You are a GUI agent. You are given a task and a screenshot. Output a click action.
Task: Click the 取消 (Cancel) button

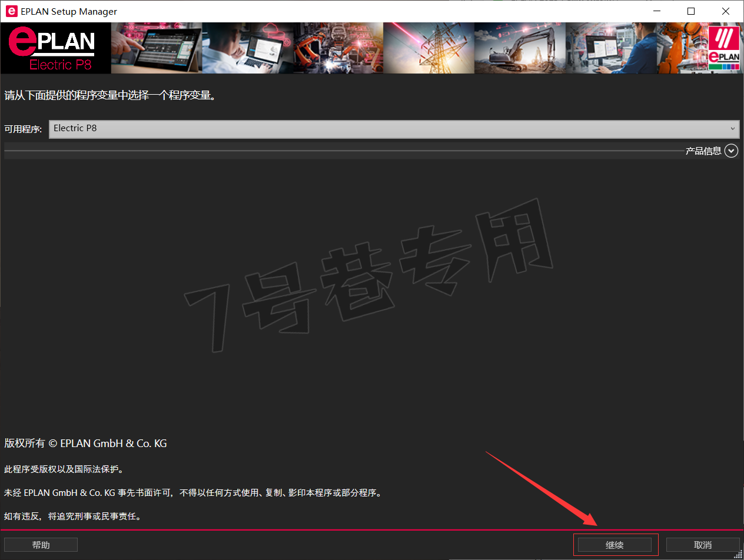tap(702, 545)
